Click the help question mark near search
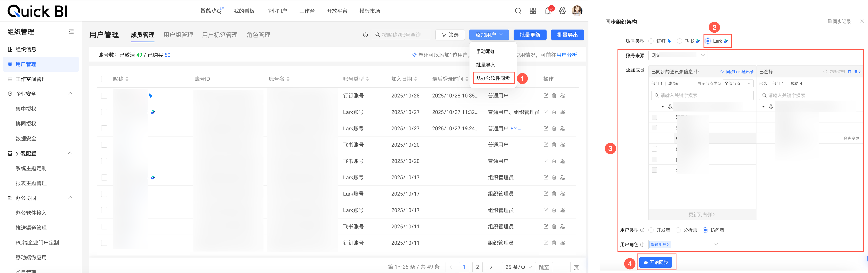 click(365, 35)
